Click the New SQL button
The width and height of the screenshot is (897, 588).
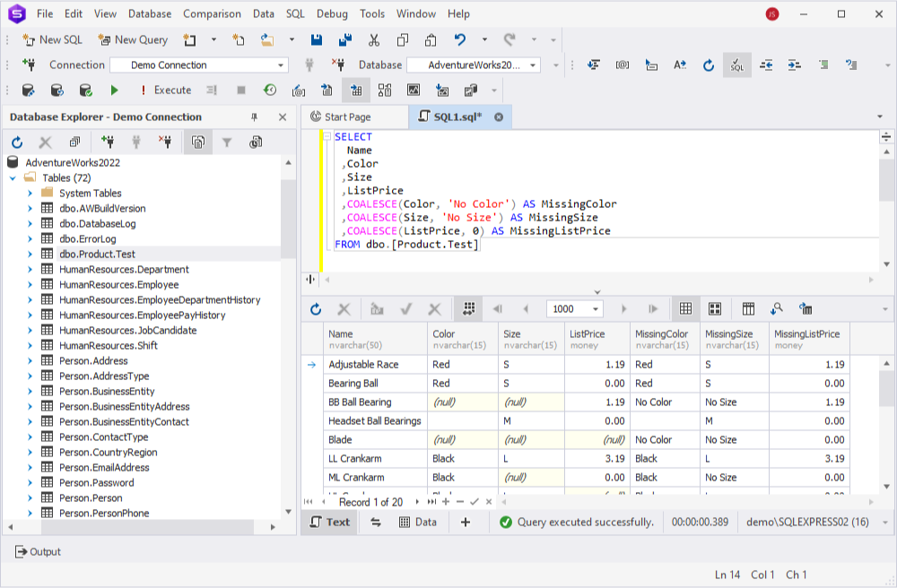(x=53, y=40)
